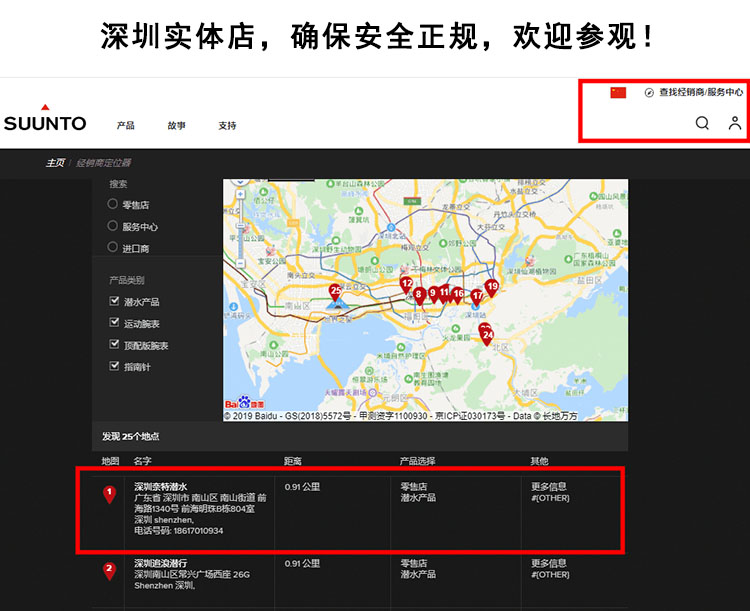Screen dimensions: 750x611
Task: Click map marker number 24
Action: pos(487,337)
